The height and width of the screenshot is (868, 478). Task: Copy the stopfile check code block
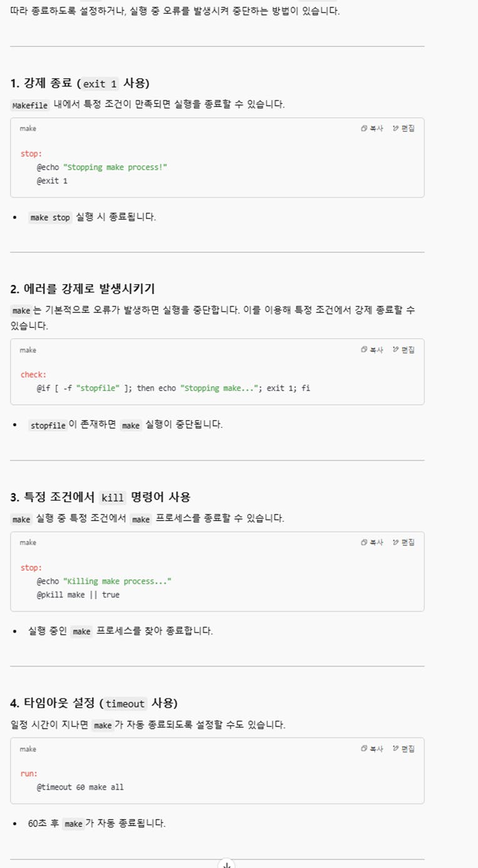372,350
